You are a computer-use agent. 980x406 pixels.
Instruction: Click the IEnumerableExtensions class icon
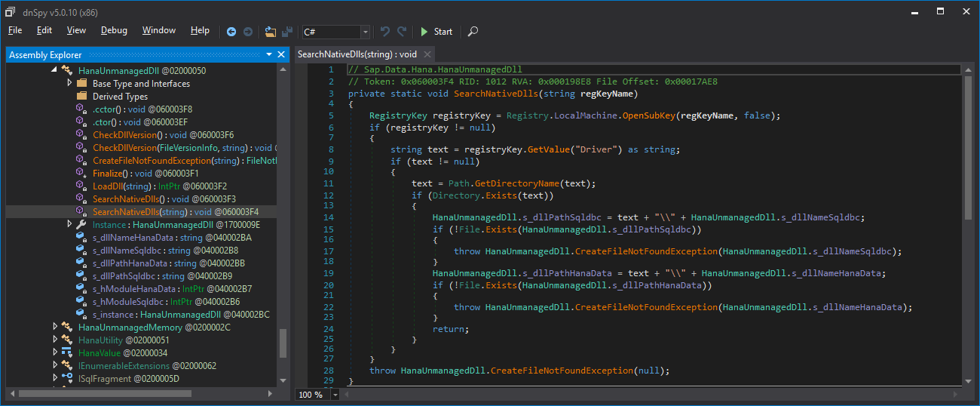coord(66,365)
